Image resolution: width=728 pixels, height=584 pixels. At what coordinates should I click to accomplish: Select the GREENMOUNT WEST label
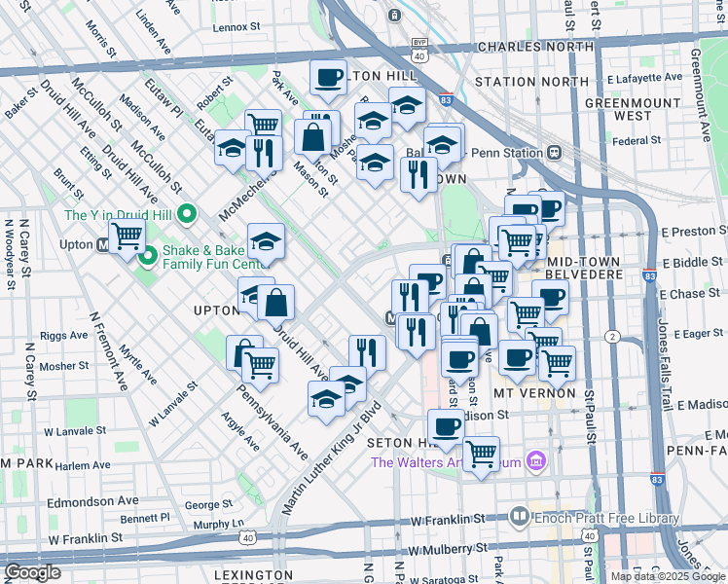pyautogui.click(x=633, y=110)
